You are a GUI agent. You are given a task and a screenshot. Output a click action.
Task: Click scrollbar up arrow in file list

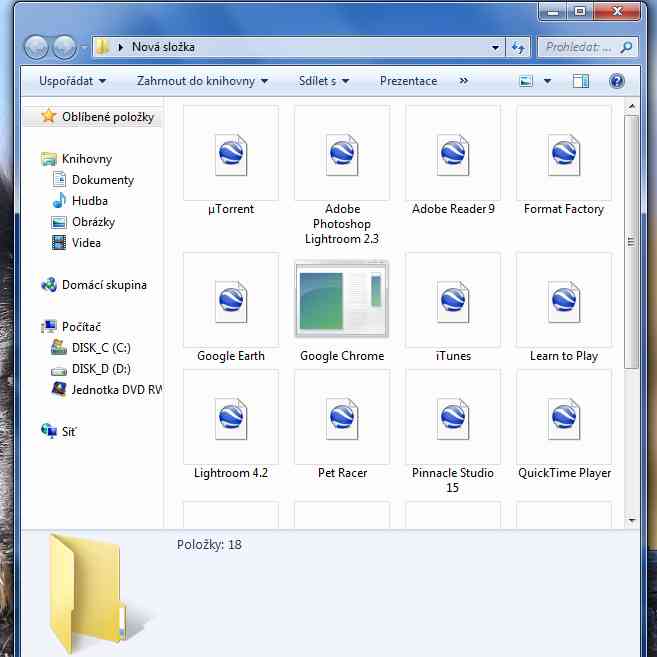631,107
